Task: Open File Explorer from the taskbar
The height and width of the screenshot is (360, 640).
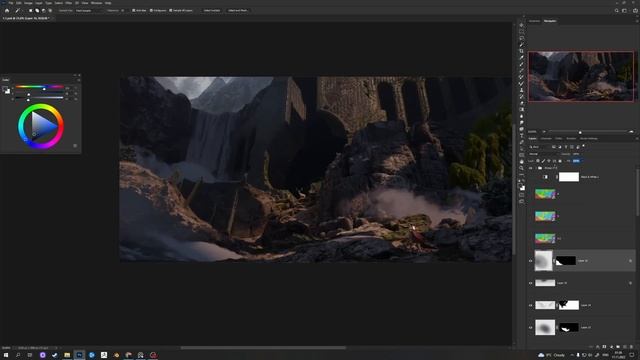Action: click(67, 355)
